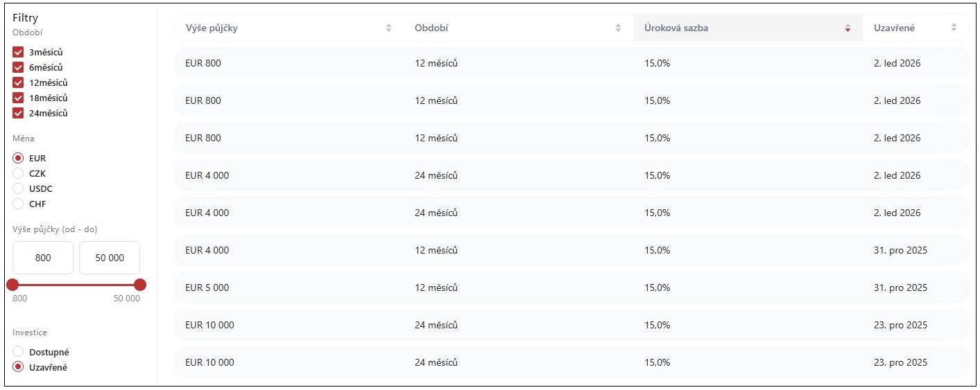Click sort arrows icon in Období column
Viewport: 980px width, 390px height.
618,28
